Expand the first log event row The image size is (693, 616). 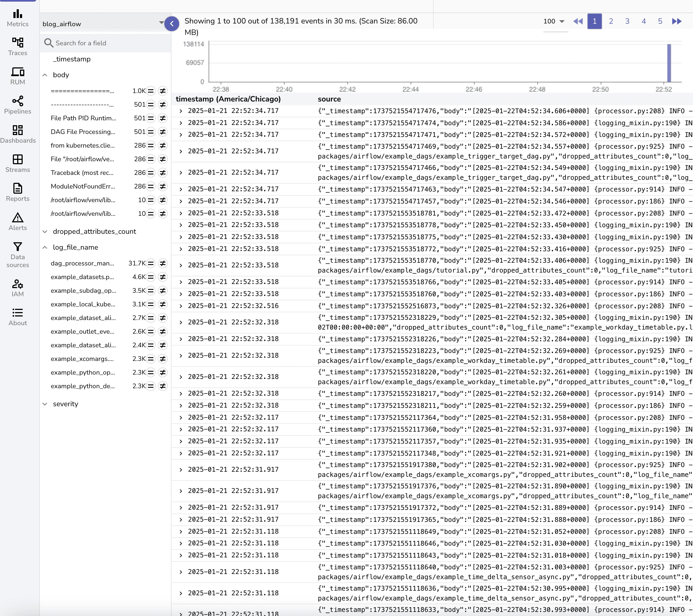coord(180,110)
